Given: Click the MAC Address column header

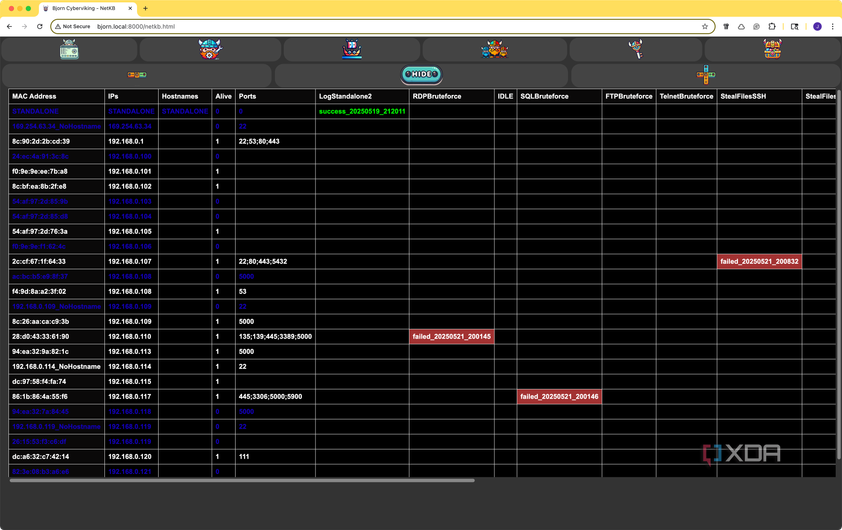Looking at the screenshot, I should (x=56, y=96).
